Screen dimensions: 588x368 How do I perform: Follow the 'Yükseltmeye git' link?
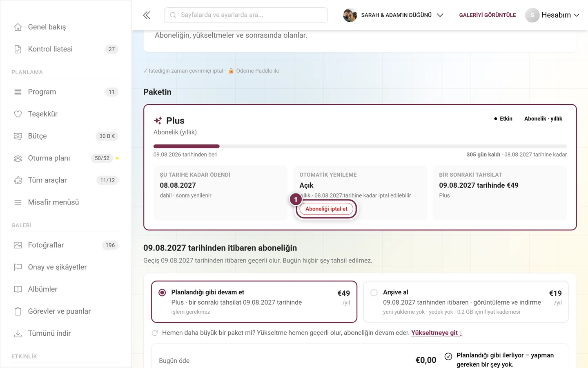click(437, 333)
